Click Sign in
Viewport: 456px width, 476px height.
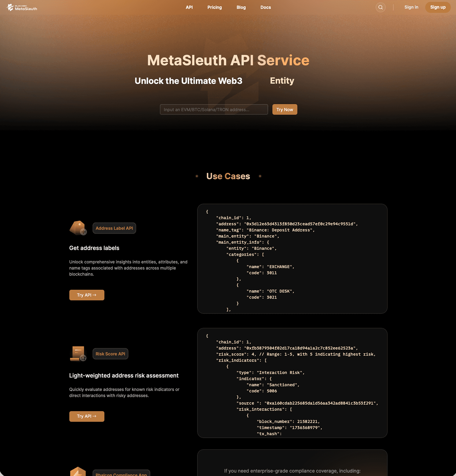[x=411, y=7]
